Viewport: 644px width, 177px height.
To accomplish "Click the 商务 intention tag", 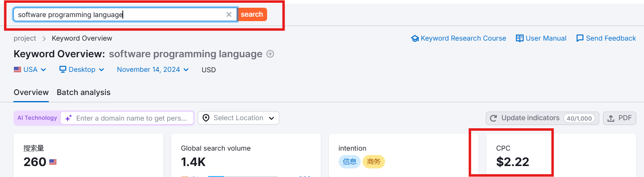I will [374, 162].
